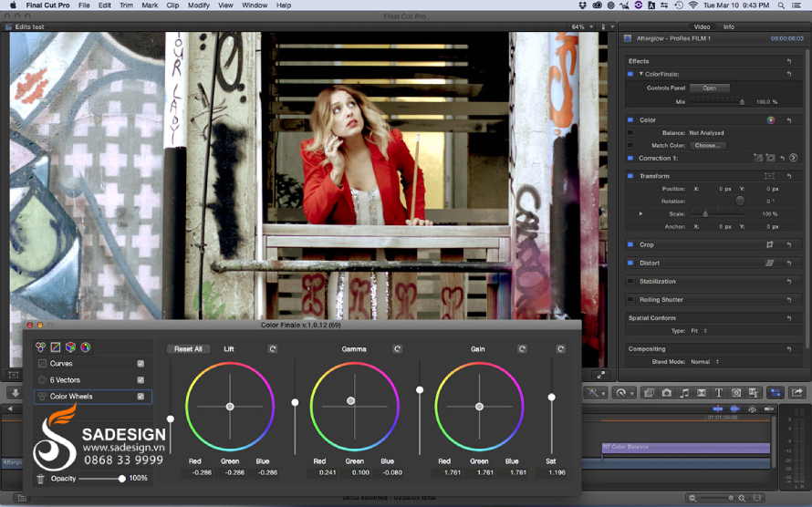
Task: Add a color mask to Correction 1
Action: (x=758, y=158)
